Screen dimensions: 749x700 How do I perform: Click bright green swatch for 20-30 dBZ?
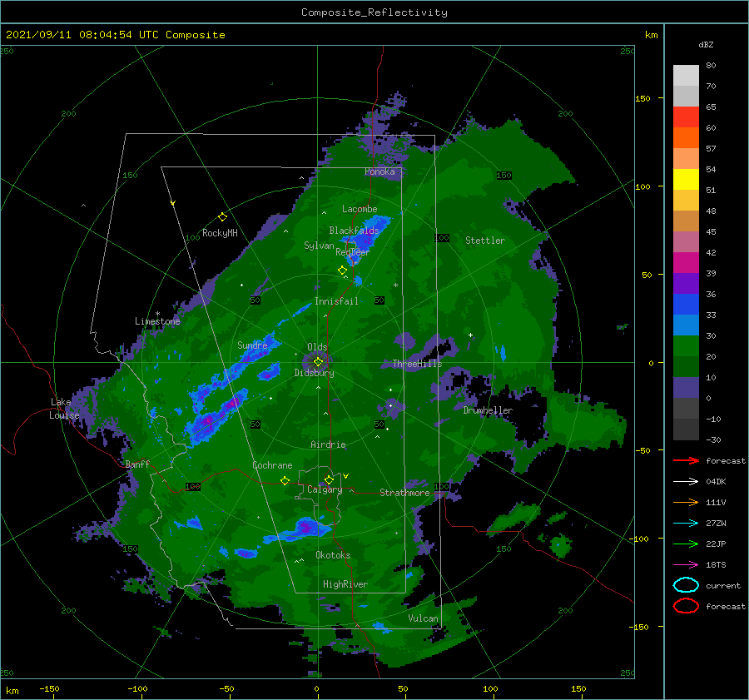coord(686,346)
